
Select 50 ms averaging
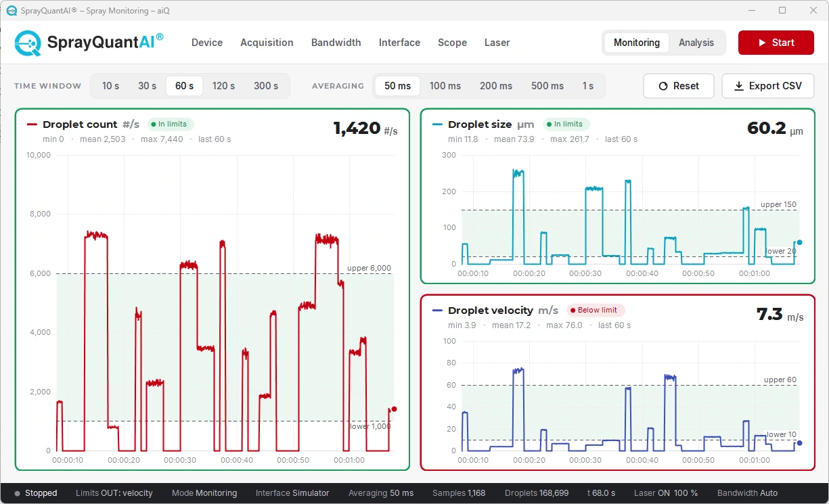(x=398, y=86)
